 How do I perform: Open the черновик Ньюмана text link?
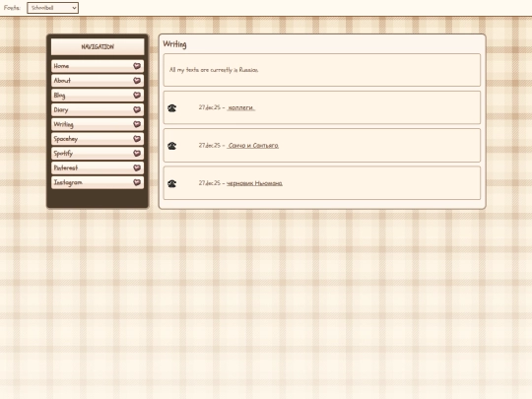click(x=254, y=183)
